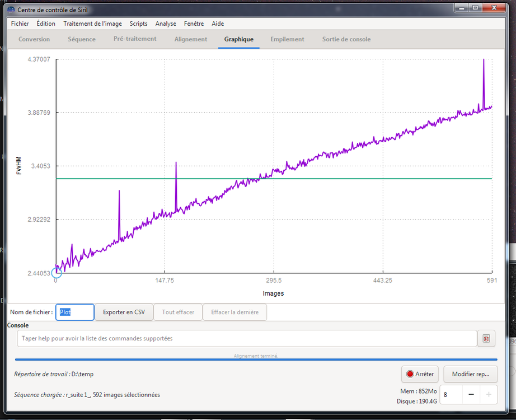Click the alignment progress bar
The width and height of the screenshot is (516, 420).
tap(256, 360)
